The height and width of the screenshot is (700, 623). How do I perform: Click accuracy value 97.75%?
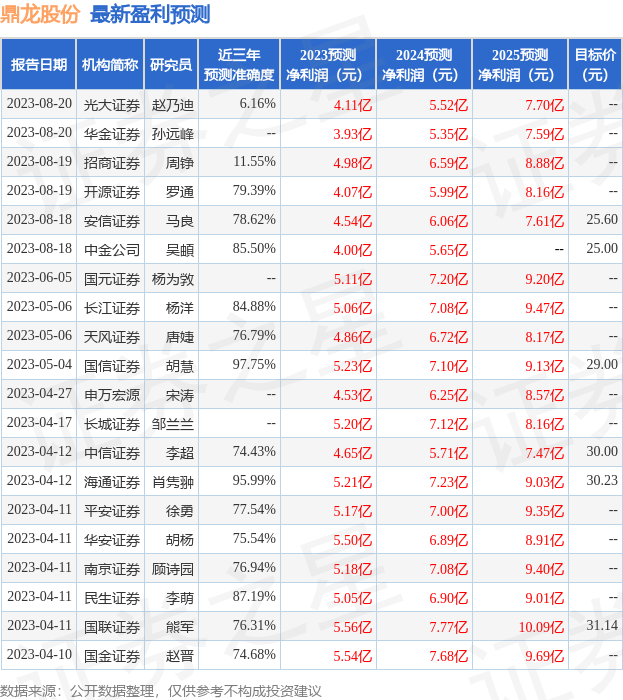coord(254,364)
